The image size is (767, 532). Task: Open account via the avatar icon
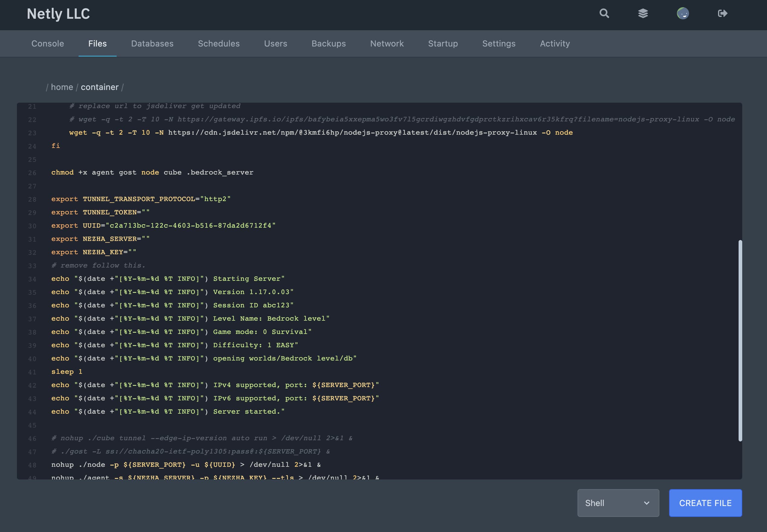683,13
